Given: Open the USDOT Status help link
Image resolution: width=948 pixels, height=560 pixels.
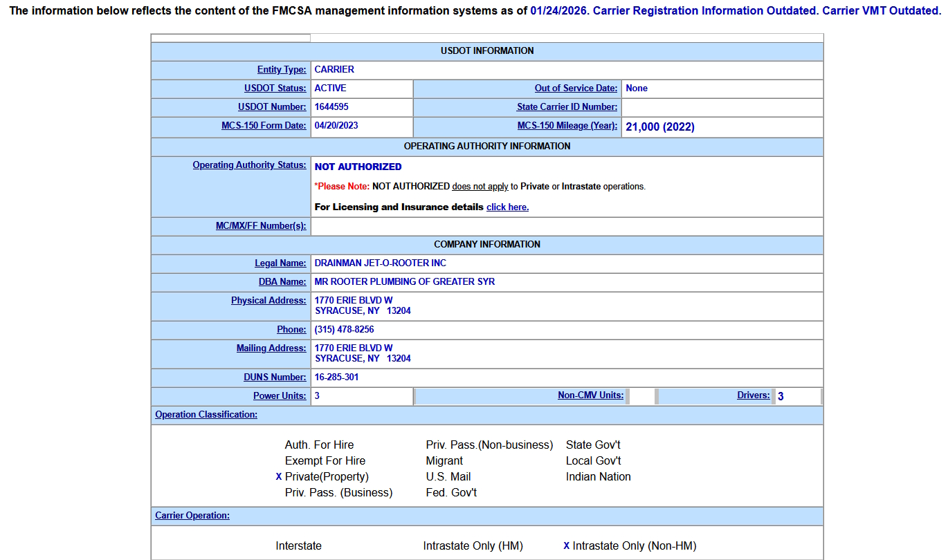Looking at the screenshot, I should [x=275, y=88].
